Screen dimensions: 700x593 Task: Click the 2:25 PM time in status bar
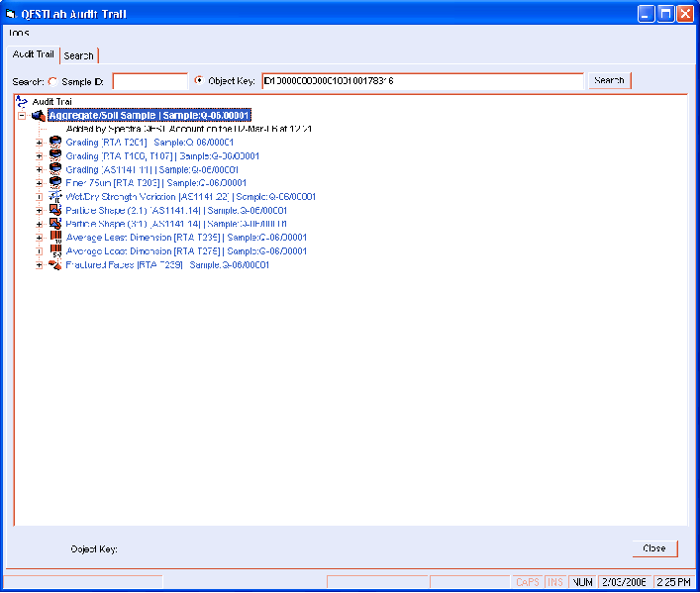[x=673, y=582]
